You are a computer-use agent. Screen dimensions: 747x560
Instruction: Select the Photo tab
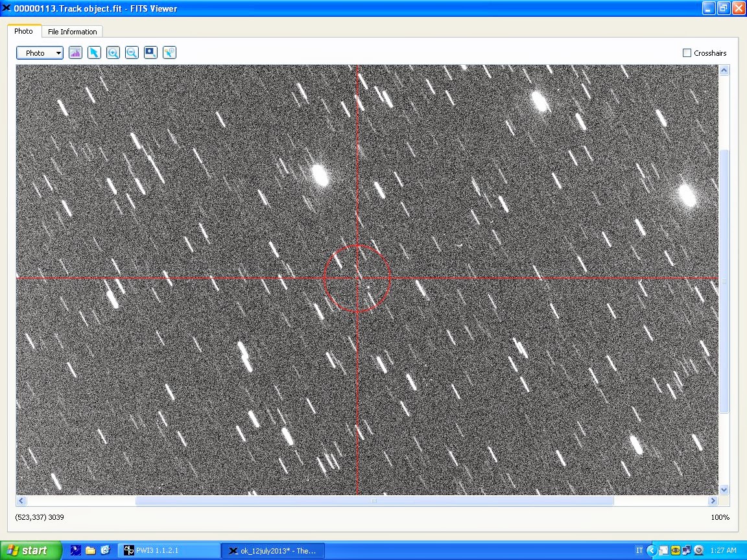[23, 31]
